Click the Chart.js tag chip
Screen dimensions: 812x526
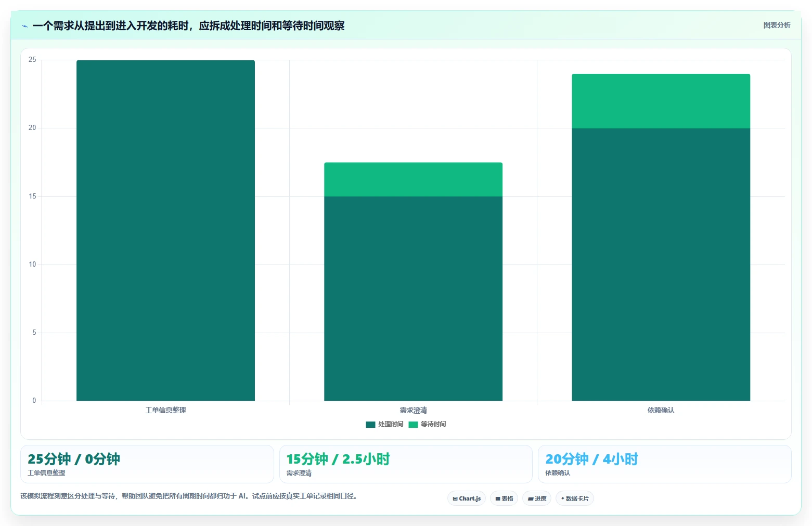tap(467, 498)
